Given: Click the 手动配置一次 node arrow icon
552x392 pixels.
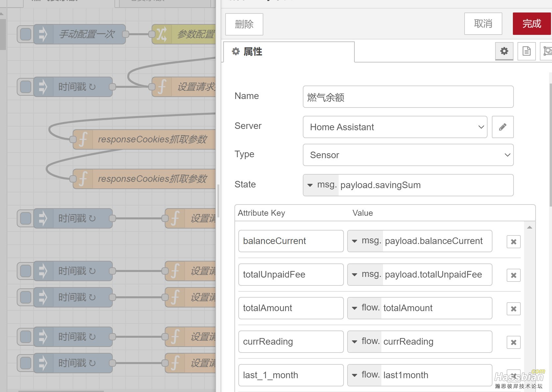Looking at the screenshot, I should (x=43, y=34).
